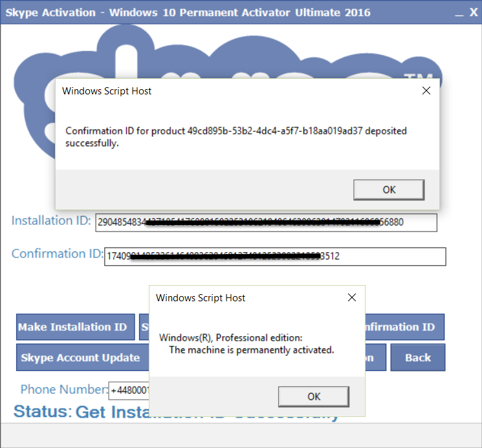This screenshot has width=482, height=448.
Task: Click OK in the Confirmation ID deposited dialog
Action: click(x=389, y=190)
